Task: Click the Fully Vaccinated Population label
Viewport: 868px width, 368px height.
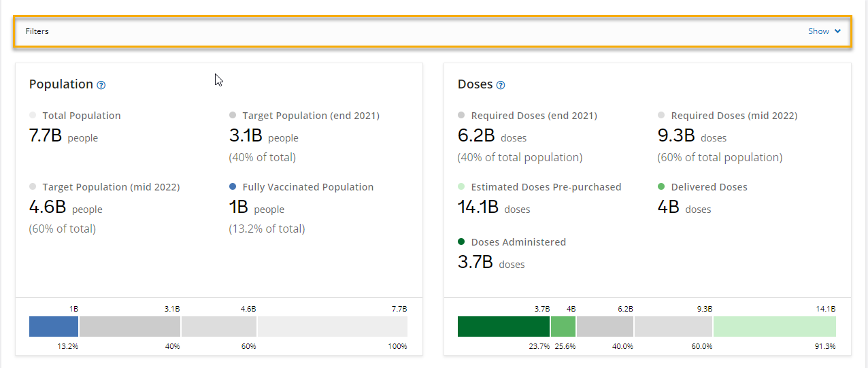Action: [308, 187]
